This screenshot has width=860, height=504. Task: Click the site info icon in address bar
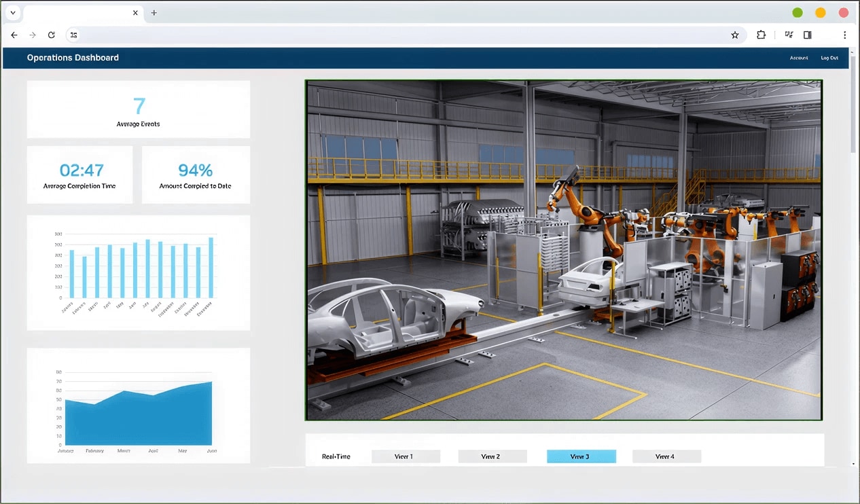click(x=74, y=35)
